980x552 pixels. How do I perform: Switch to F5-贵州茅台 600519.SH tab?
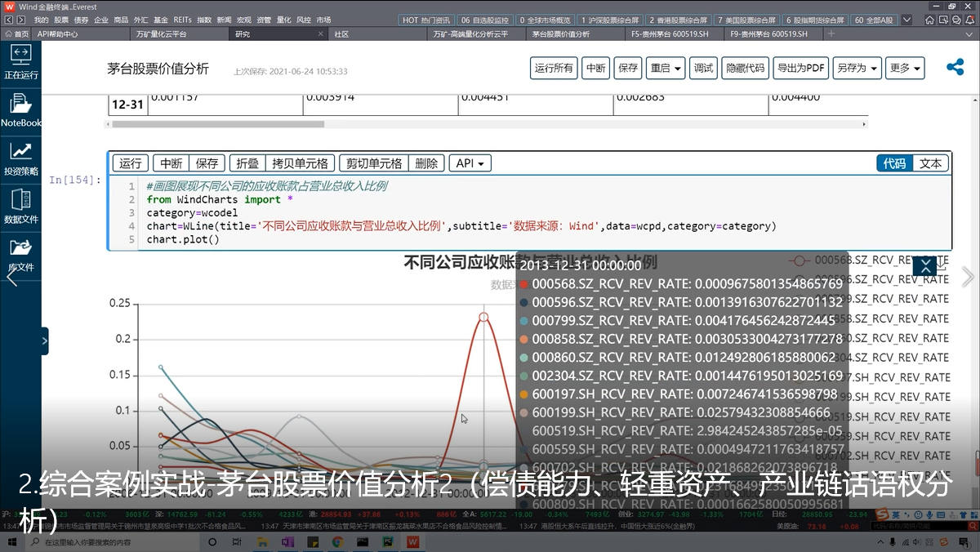(x=676, y=34)
